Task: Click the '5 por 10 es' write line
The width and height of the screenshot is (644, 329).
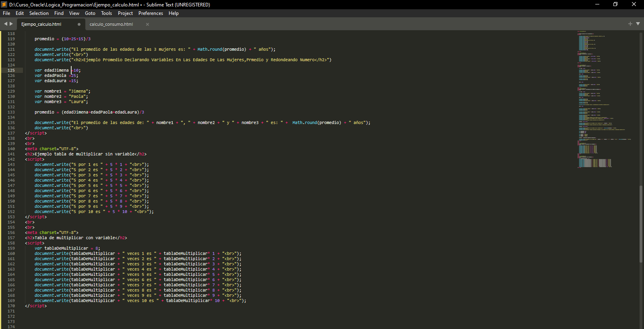Action: (94, 211)
